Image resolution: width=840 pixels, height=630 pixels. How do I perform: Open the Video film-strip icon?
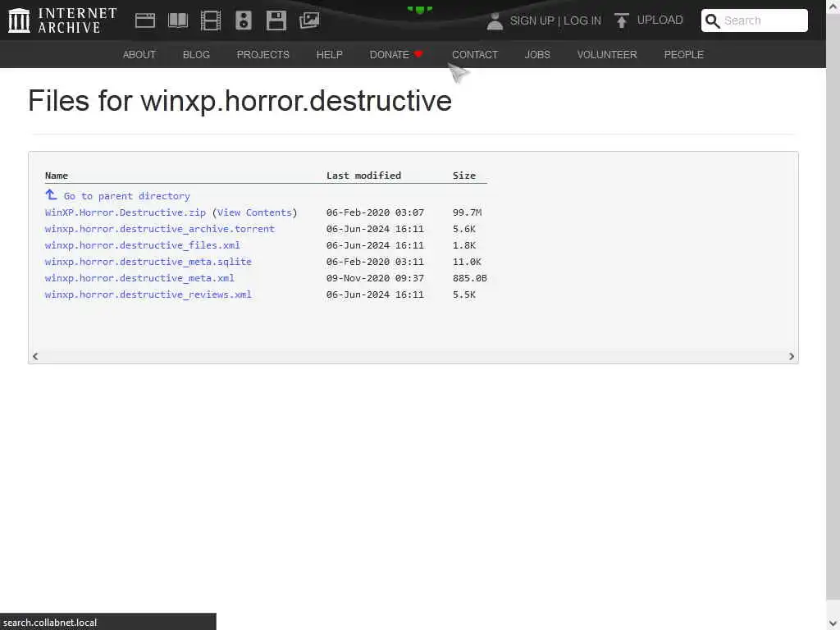pos(211,21)
